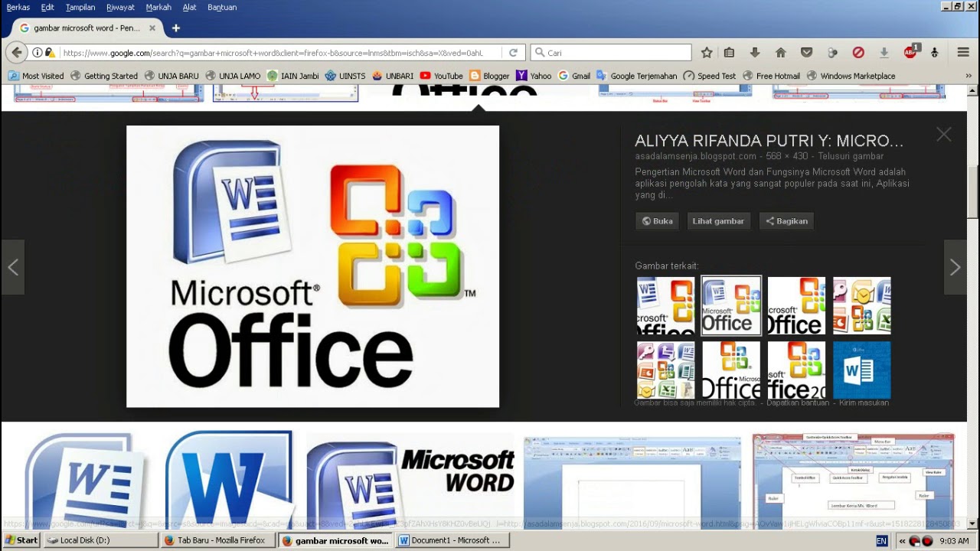
Task: Show the previous image with left arrow
Action: click(x=13, y=267)
